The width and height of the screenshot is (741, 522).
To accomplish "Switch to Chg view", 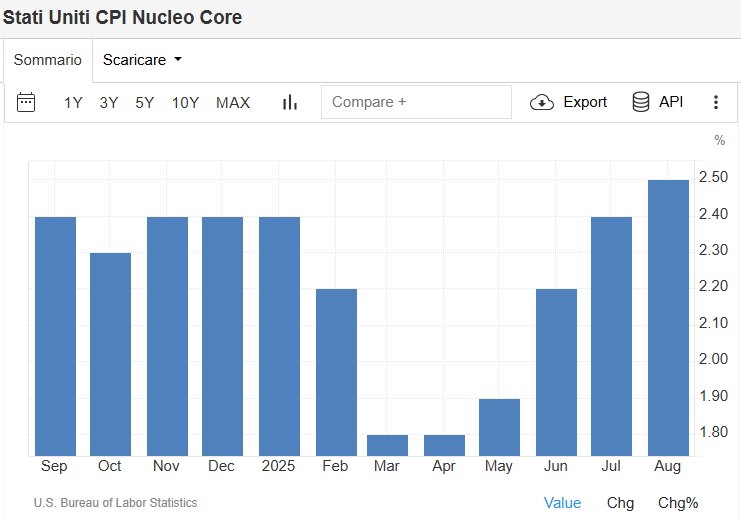I will [x=620, y=503].
